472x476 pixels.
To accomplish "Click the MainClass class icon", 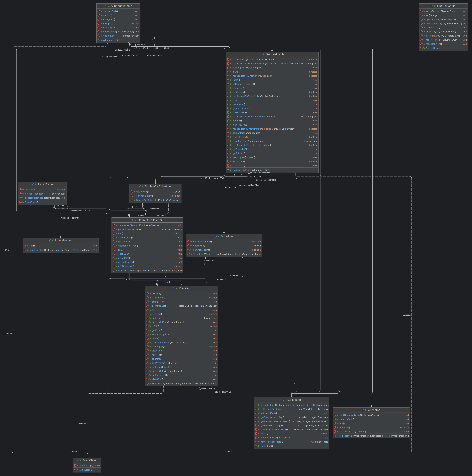I will click(x=78, y=460).
